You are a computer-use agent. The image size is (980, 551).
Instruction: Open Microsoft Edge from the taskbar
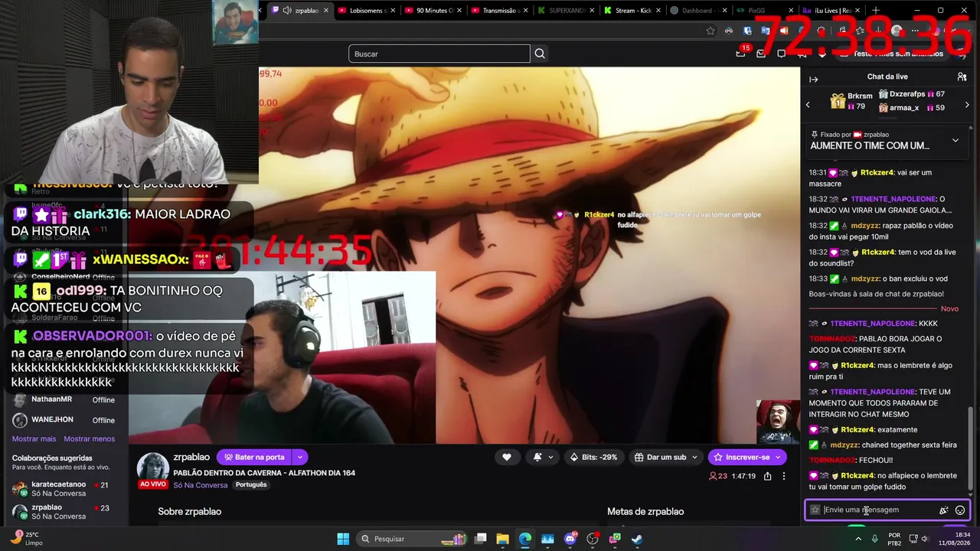pos(524,539)
